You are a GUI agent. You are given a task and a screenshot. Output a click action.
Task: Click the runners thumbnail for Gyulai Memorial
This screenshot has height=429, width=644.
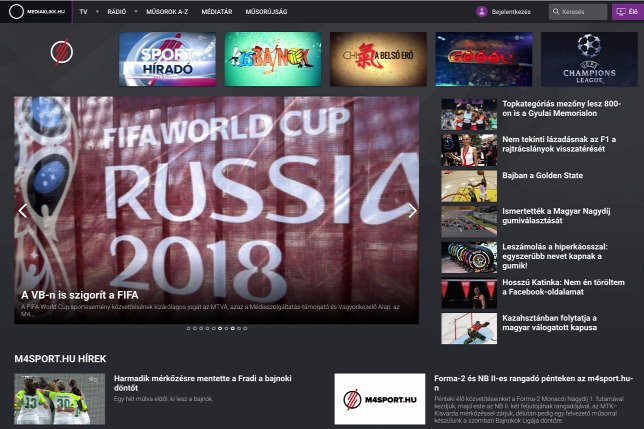tap(469, 115)
